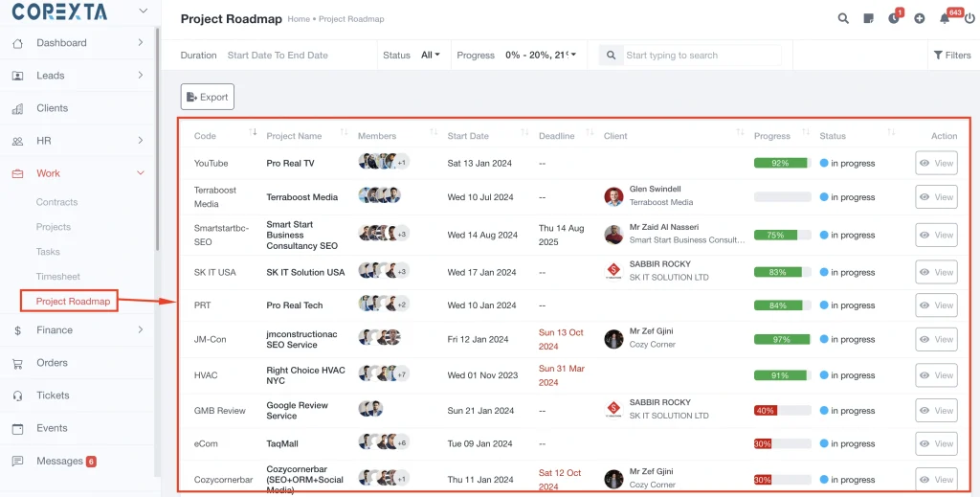The width and height of the screenshot is (980, 497).
Task: Click the Events calendar icon in sidebar
Action: coord(17,429)
